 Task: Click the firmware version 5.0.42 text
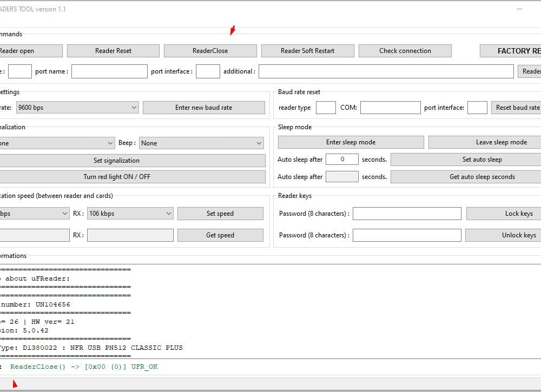[36, 330]
